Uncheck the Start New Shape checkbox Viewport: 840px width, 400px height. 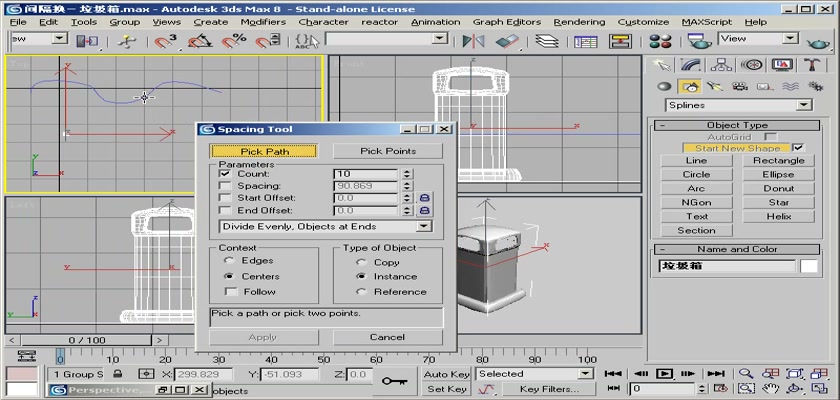tap(798, 148)
